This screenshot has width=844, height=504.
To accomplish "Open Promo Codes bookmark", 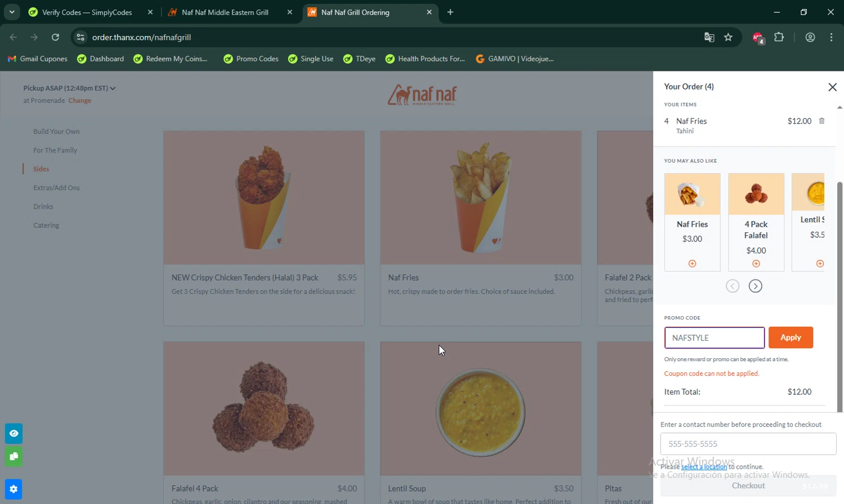I will pyautogui.click(x=251, y=59).
